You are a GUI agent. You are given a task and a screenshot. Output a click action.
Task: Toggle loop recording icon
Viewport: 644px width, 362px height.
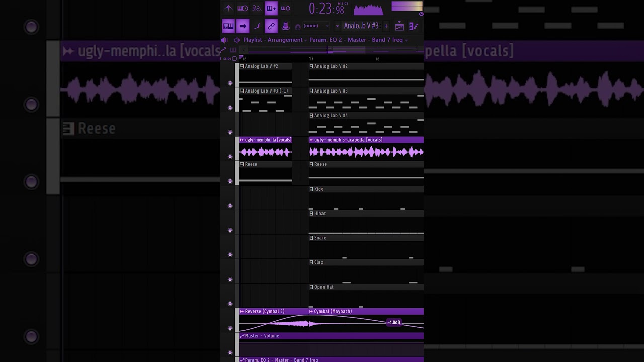pos(286,8)
